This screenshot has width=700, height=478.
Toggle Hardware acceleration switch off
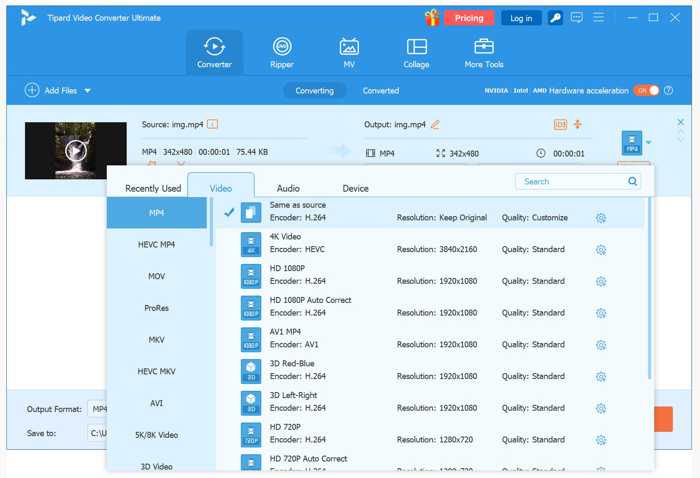click(646, 91)
